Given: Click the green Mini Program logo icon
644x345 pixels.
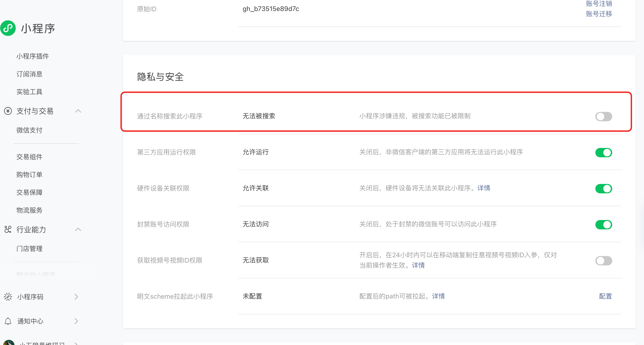Looking at the screenshot, I should 8,28.
